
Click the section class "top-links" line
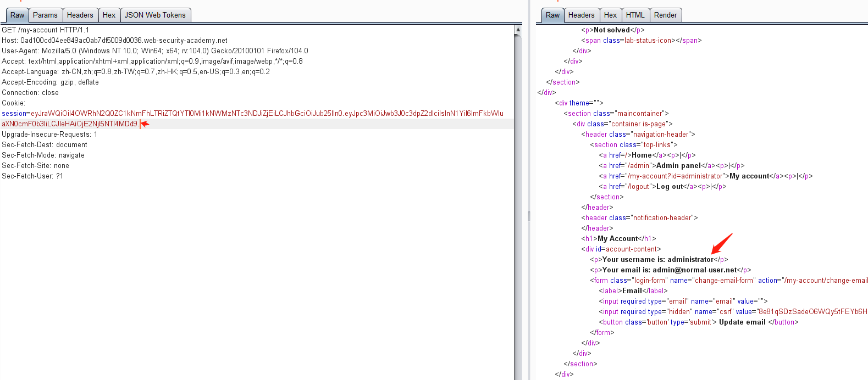pos(634,145)
